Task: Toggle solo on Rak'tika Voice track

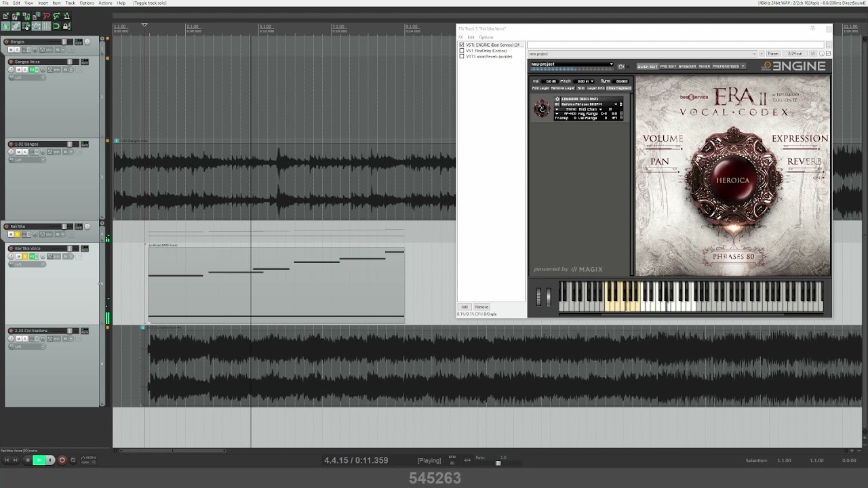Action: click(25, 256)
